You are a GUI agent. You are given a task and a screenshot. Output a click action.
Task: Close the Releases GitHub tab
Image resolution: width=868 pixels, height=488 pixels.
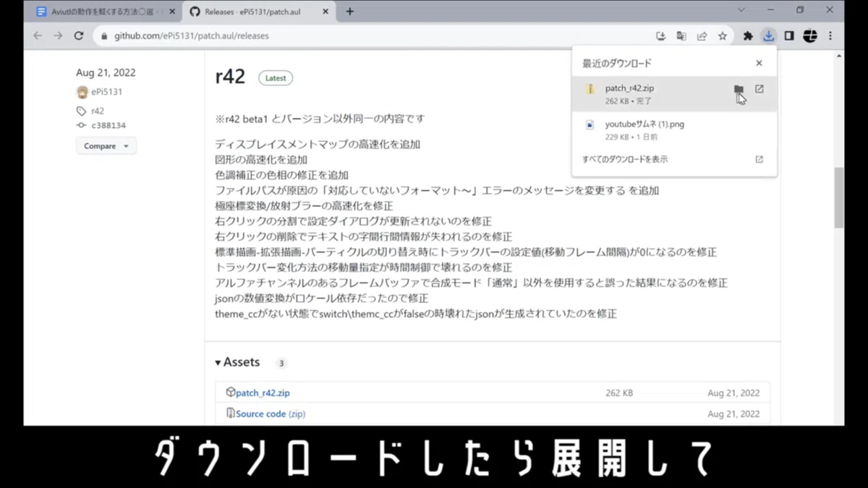(x=324, y=12)
